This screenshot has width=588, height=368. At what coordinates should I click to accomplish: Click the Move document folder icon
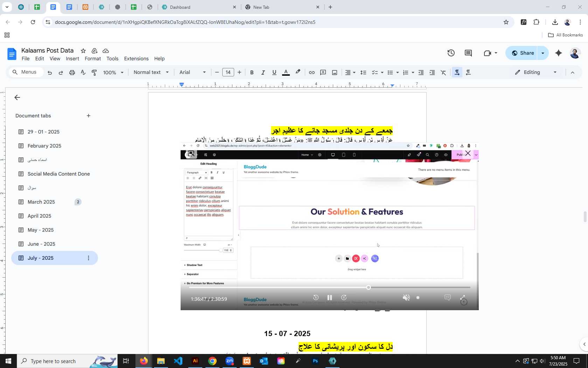pos(94,51)
